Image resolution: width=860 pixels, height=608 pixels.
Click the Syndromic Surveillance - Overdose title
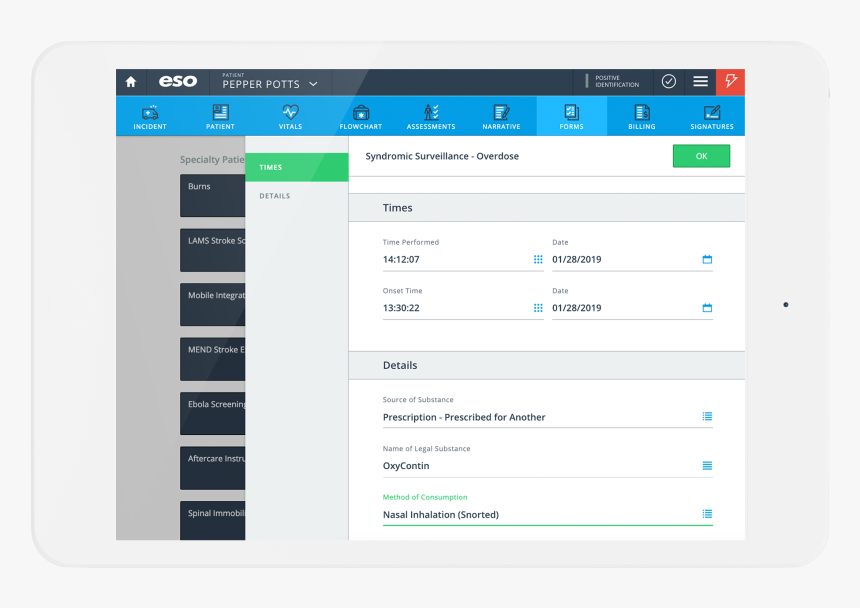coord(442,156)
